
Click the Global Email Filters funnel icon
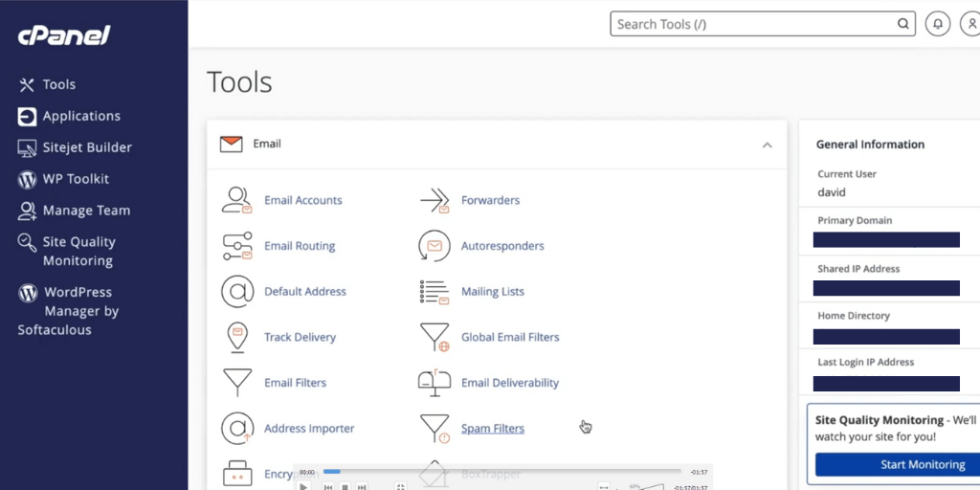point(435,338)
